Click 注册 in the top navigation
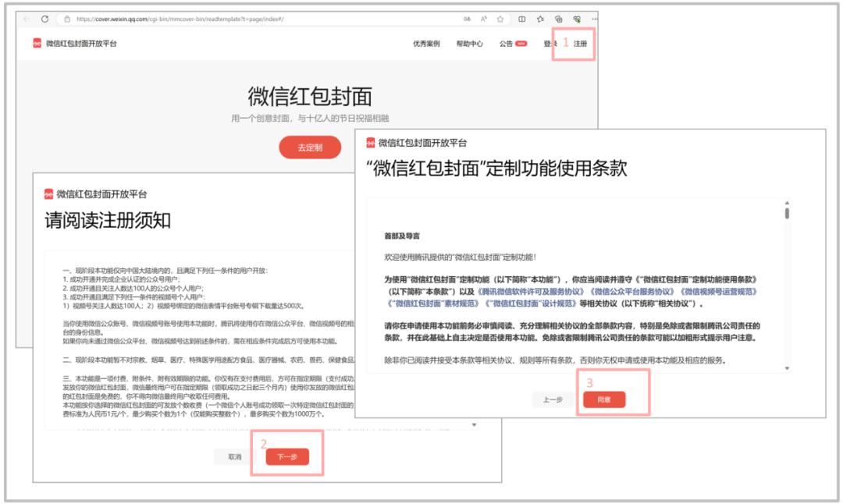The width and height of the screenshot is (843, 504). tap(580, 44)
